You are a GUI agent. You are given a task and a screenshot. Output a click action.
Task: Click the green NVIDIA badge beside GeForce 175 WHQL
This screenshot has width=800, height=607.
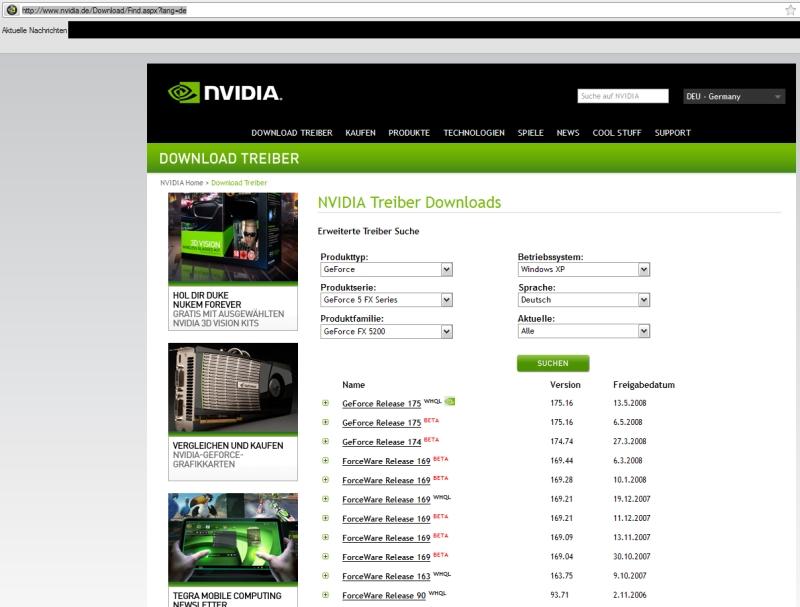pos(450,401)
